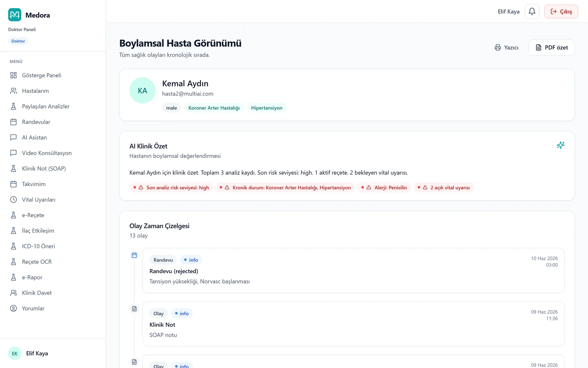588x368 pixels.
Task: Open the notifications bell
Action: click(532, 11)
